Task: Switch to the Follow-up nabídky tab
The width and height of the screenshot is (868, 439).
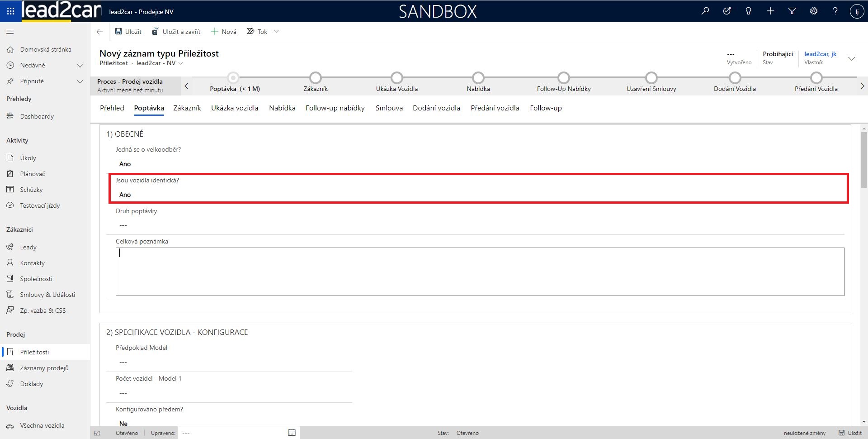Action: [x=335, y=108]
